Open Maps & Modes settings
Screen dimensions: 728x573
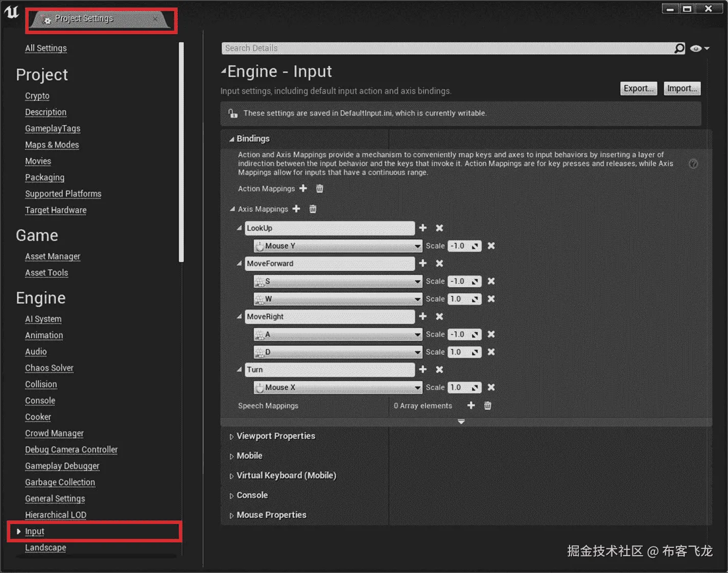point(52,145)
